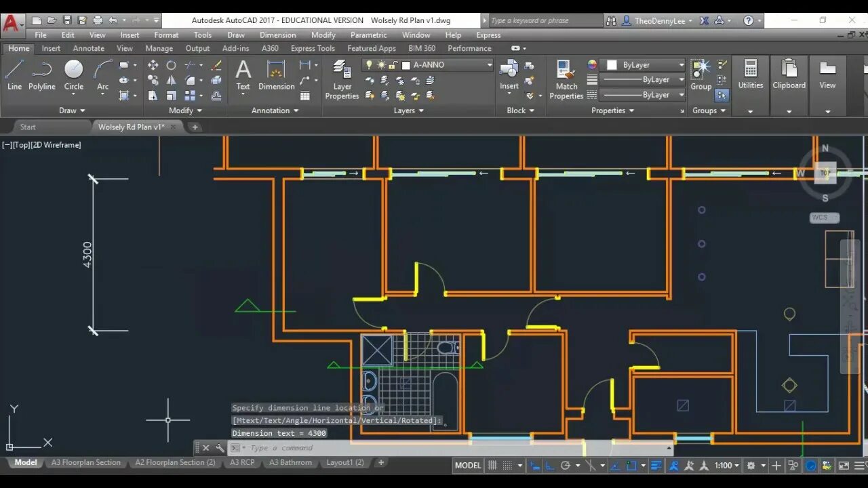This screenshot has height=488, width=868.
Task: Click the Undo arrow in quick access toolbar
Action: tap(113, 21)
